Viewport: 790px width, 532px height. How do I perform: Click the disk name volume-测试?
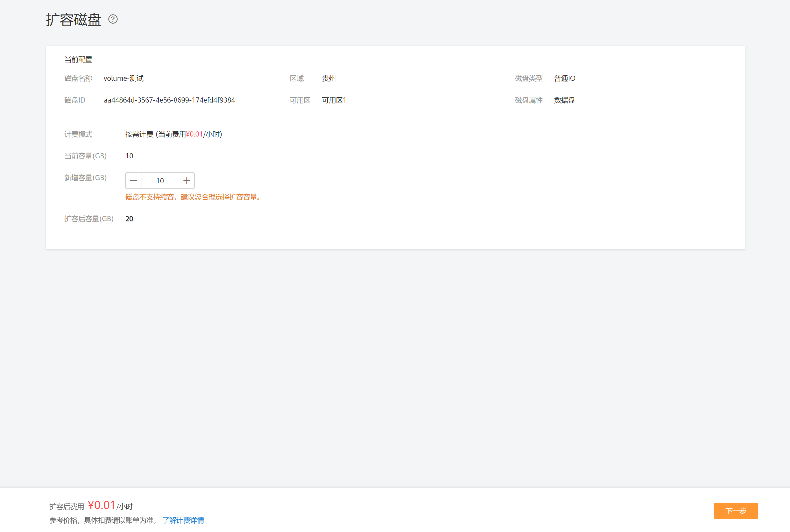(123, 79)
